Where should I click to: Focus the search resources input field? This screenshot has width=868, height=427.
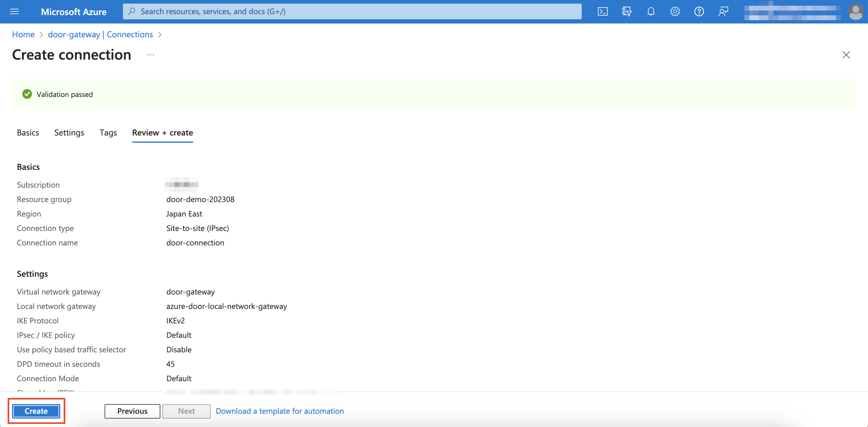352,12
